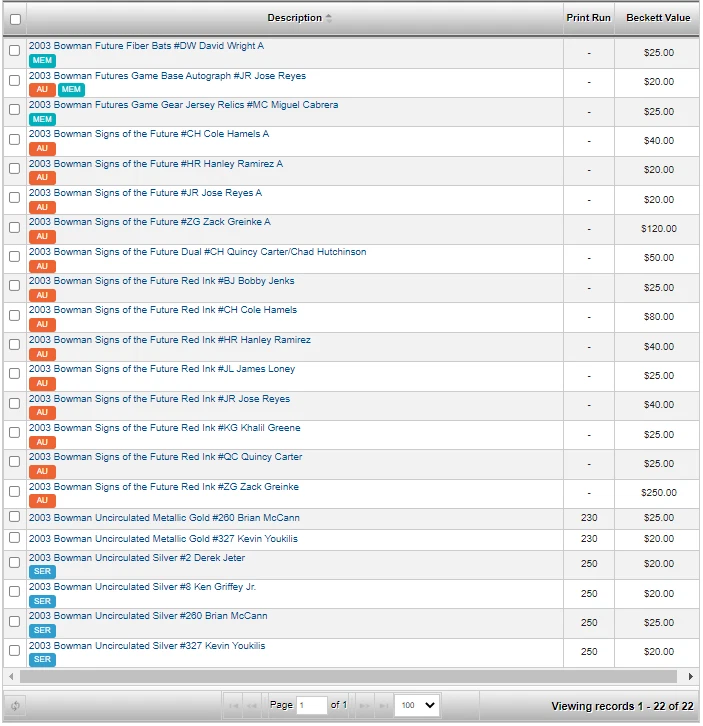
Task: Click the horizontal scrollbar track
Action: click(348, 676)
